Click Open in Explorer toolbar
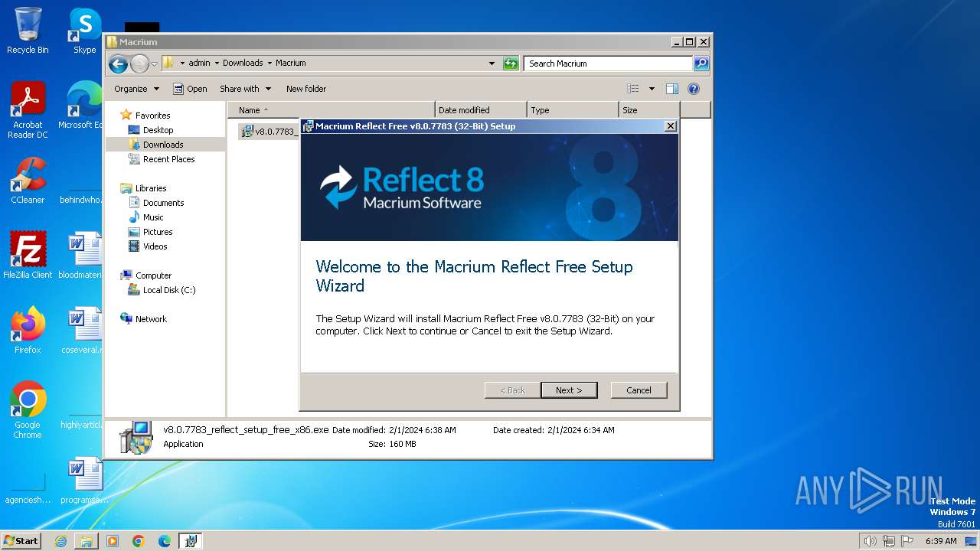This screenshot has height=551, width=980. 190,89
